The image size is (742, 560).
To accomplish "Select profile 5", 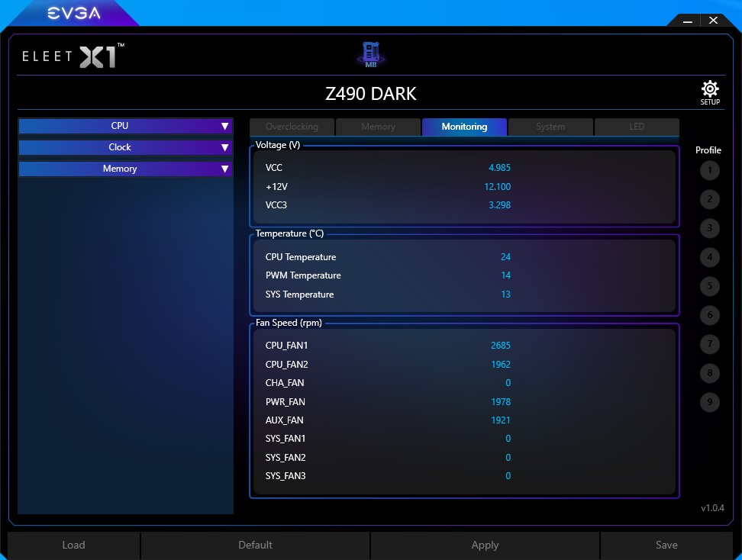I will tap(709, 286).
